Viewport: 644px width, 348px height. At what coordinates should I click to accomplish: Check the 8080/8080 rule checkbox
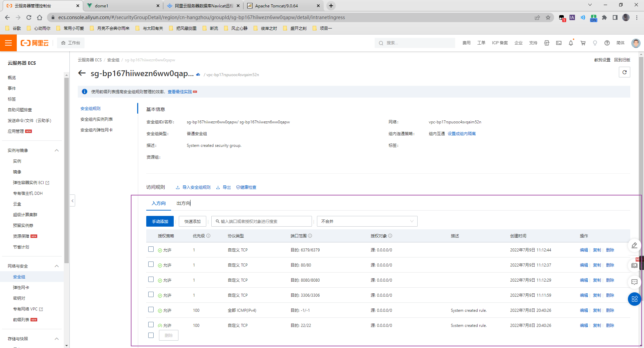coord(151,279)
